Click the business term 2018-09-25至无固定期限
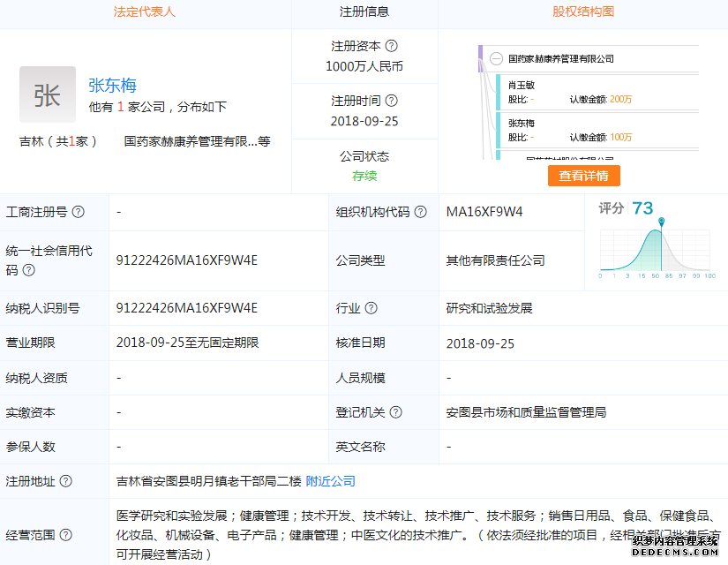The height and width of the screenshot is (565, 728). point(188,343)
